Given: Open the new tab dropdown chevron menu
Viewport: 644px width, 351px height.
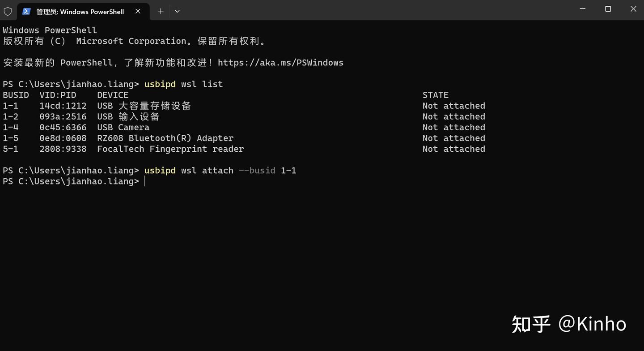Looking at the screenshot, I should point(177,11).
